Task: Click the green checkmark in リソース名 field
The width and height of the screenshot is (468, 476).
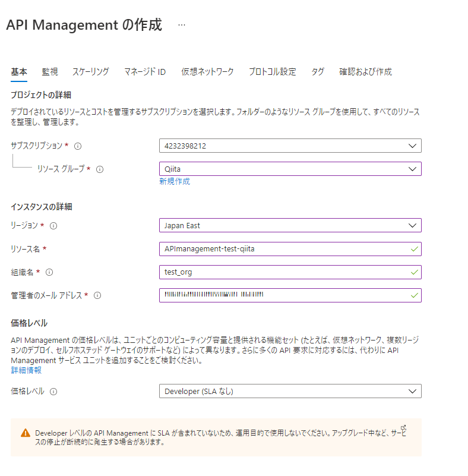Action: 415,249
